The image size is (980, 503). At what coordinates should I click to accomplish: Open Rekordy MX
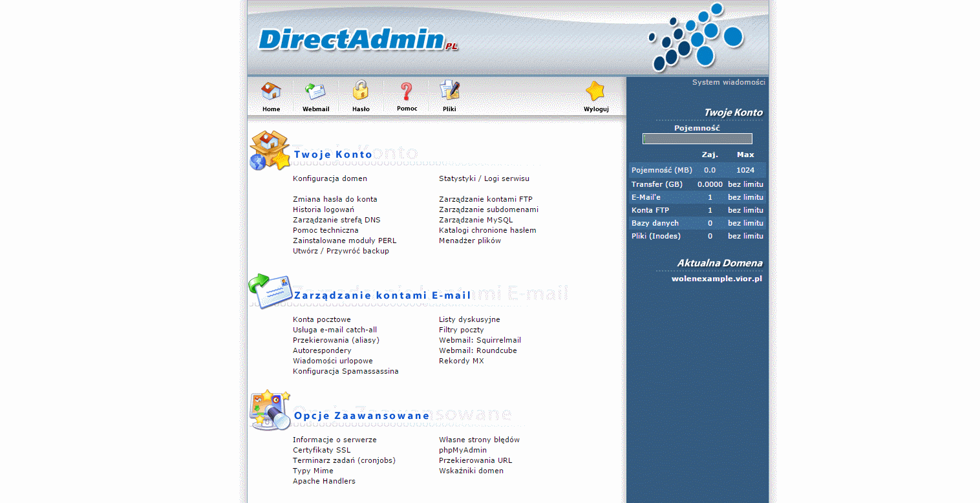coord(462,361)
